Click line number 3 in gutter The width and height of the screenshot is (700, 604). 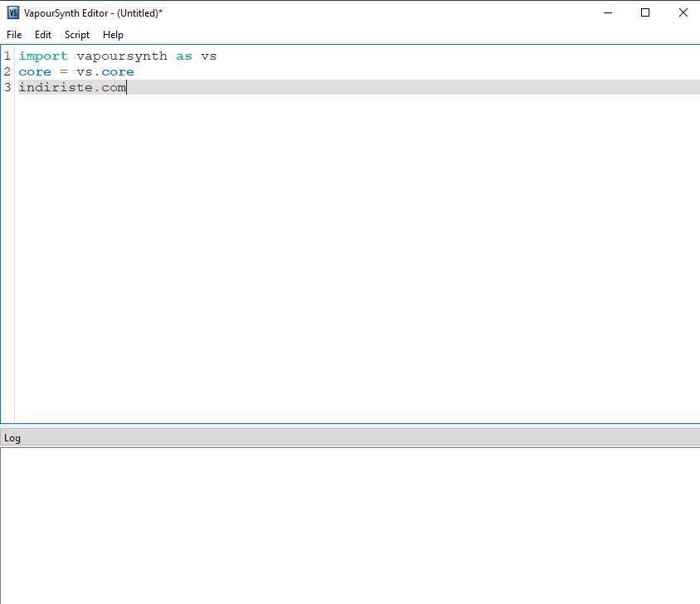7,87
